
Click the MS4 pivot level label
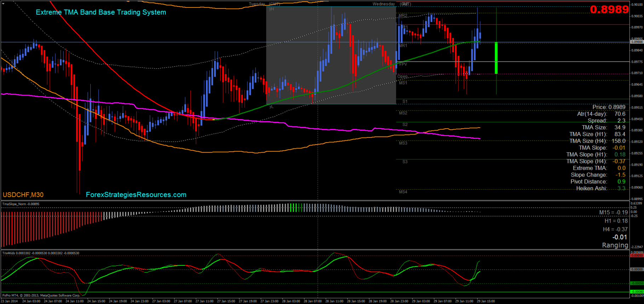(x=403, y=192)
